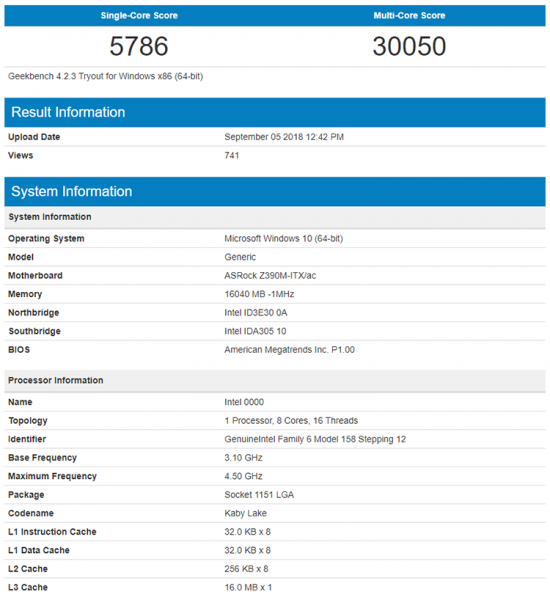Select the Operating System row value
Image resolution: width=550 pixels, height=600 pixels.
[284, 238]
